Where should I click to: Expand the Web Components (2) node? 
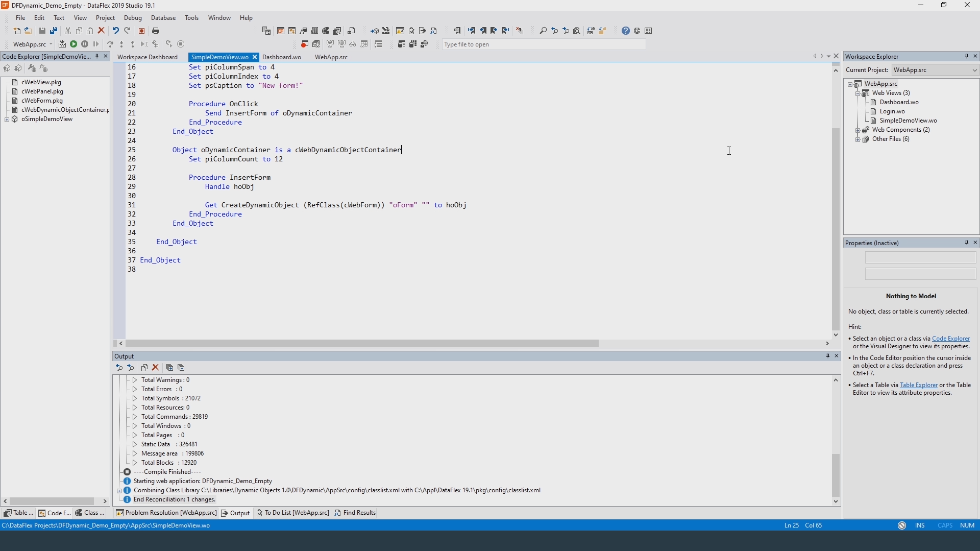coord(858,130)
